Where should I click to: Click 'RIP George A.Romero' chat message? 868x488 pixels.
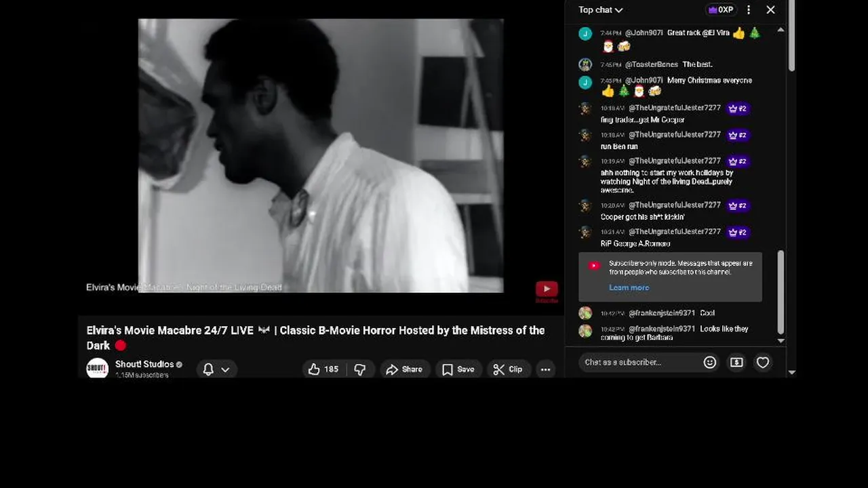tap(635, 243)
